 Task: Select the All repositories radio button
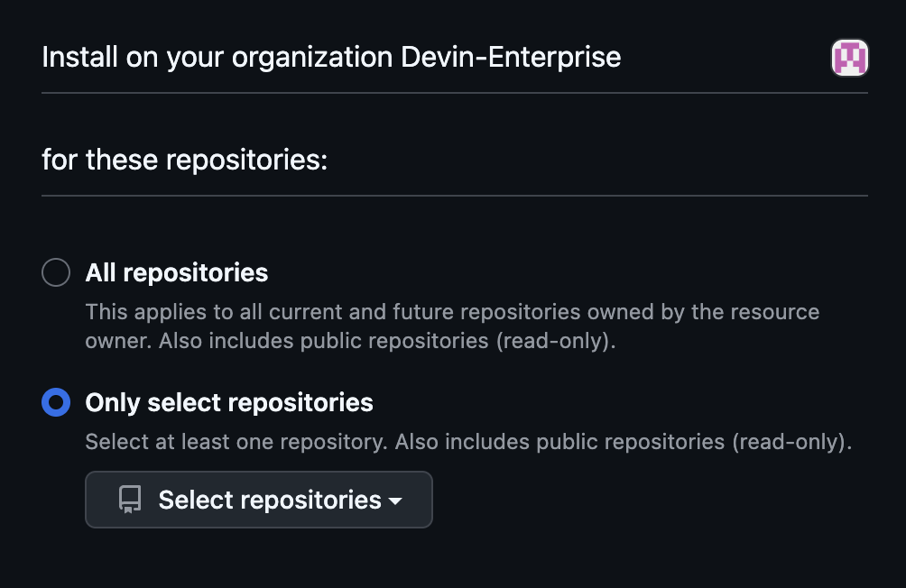click(56, 271)
